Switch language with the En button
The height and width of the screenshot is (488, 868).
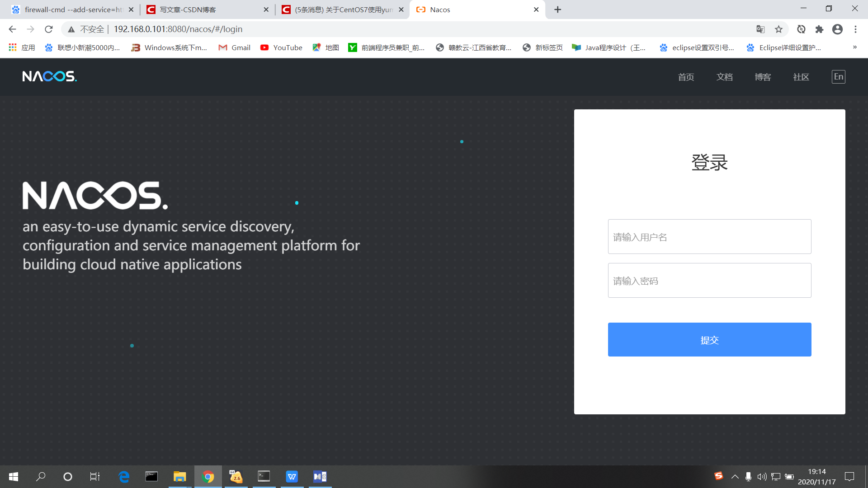click(x=838, y=77)
